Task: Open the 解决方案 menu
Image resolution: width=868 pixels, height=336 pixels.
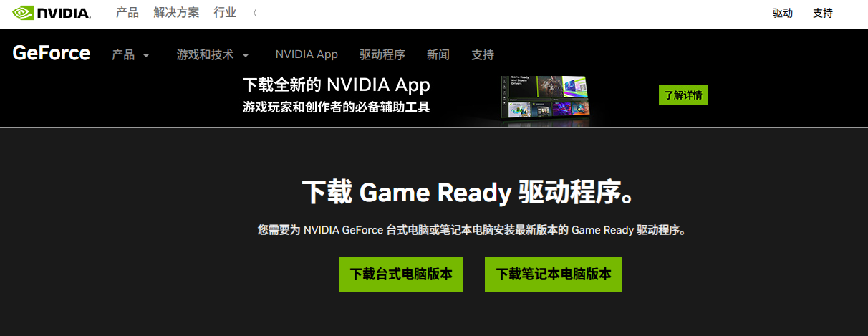Action: click(176, 13)
